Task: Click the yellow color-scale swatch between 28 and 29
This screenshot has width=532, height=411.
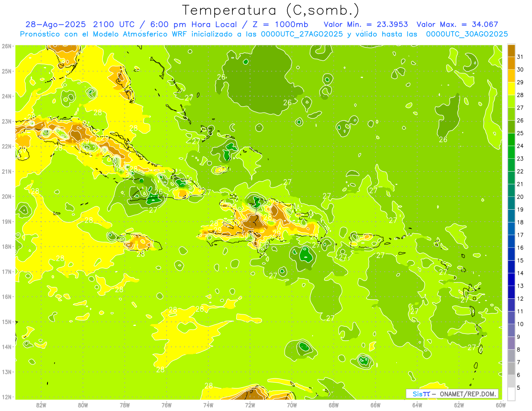Action: [x=511, y=89]
